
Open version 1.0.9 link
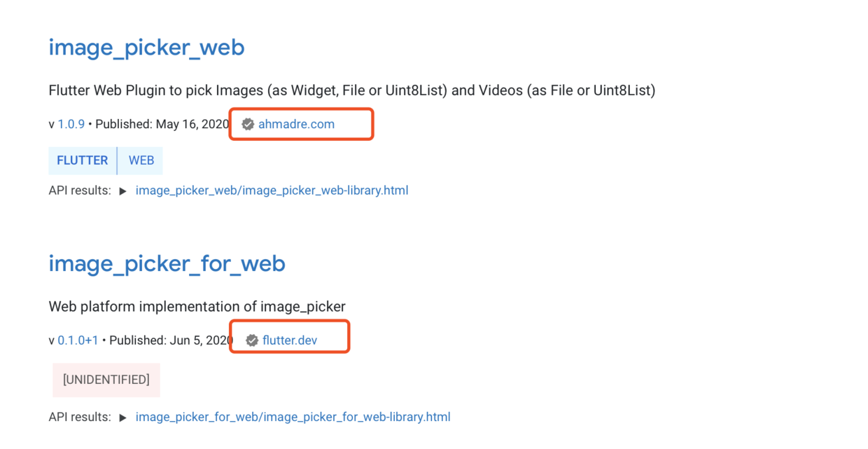[x=71, y=124]
